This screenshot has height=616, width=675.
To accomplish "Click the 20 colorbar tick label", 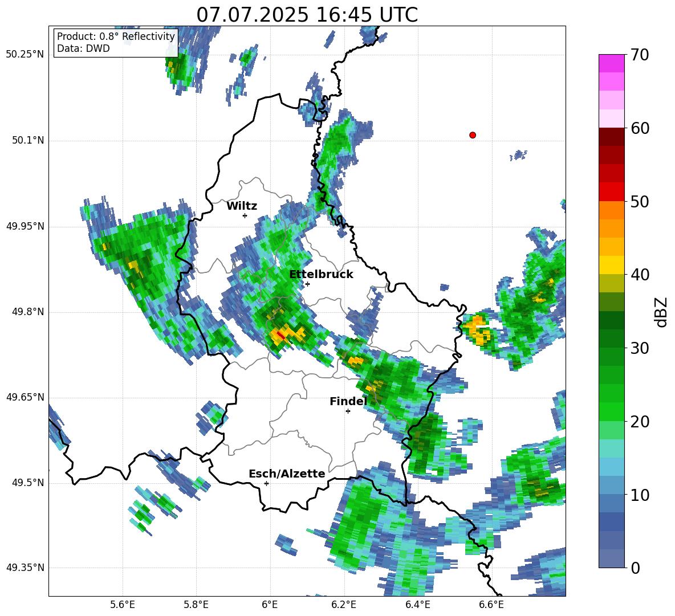I will tap(639, 421).
